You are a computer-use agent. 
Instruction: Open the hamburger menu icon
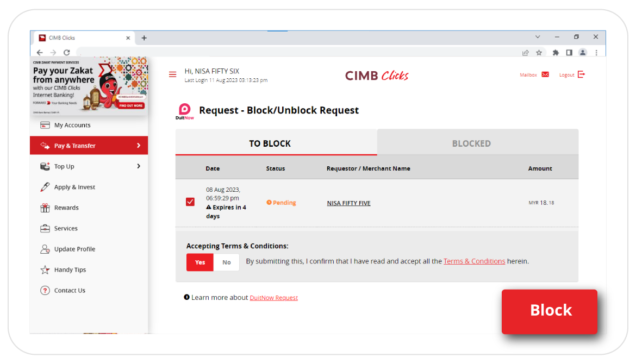pos(172,75)
